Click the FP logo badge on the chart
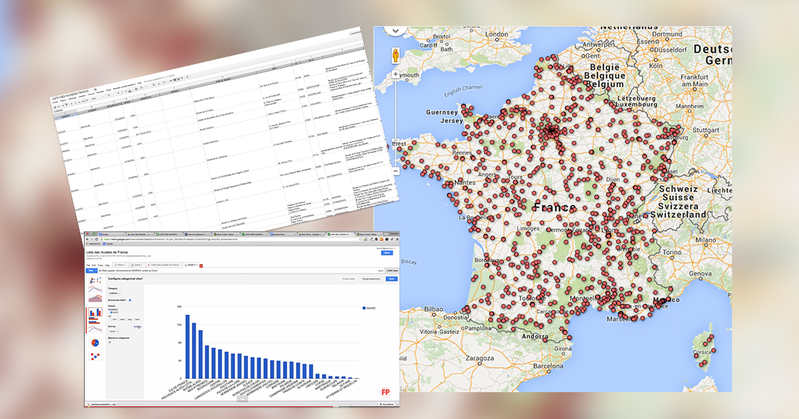This screenshot has width=799, height=419. pyautogui.click(x=386, y=392)
